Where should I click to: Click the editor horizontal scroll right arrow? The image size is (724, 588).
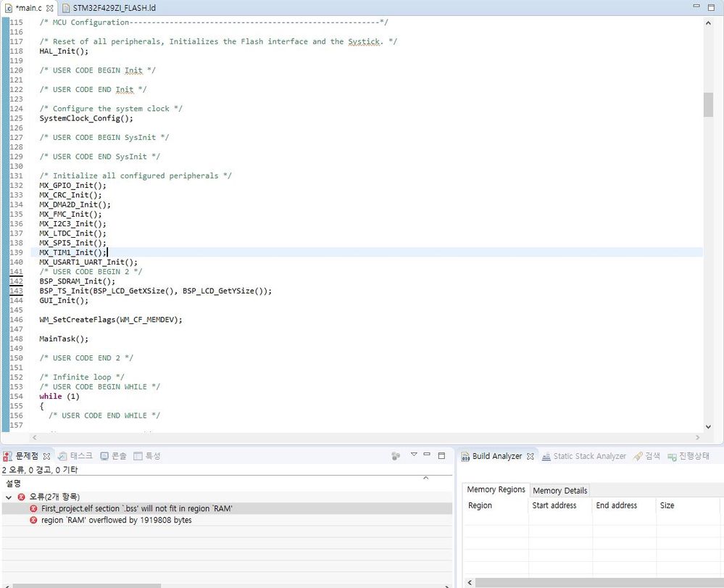697,437
